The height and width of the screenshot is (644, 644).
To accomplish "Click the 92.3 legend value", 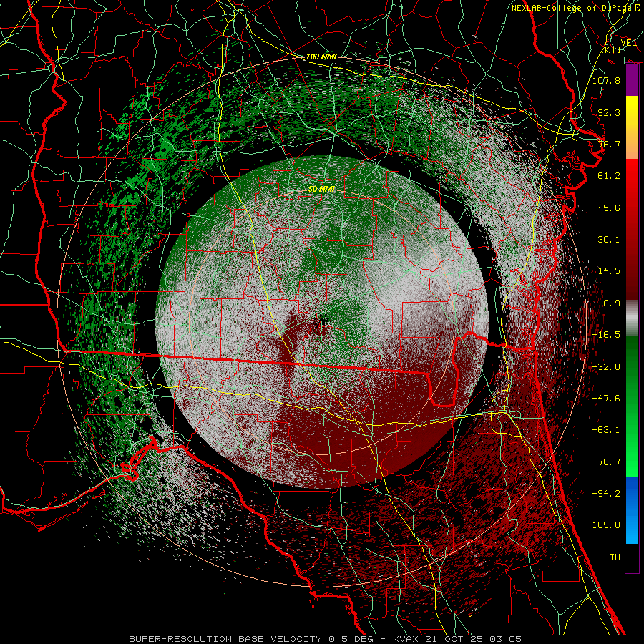I will (609, 112).
